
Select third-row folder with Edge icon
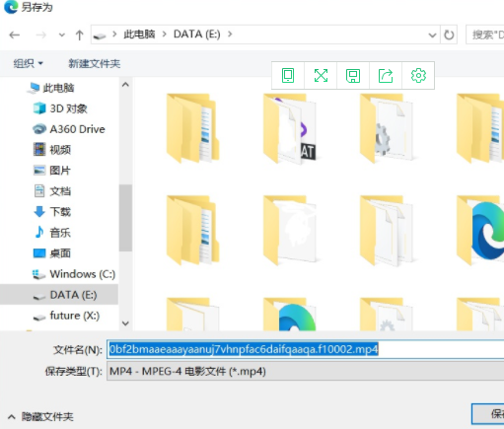[x=289, y=314]
